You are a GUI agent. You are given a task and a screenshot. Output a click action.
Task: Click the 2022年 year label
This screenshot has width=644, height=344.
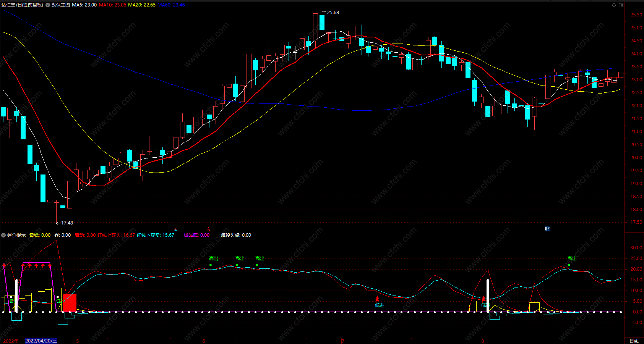click(x=10, y=341)
